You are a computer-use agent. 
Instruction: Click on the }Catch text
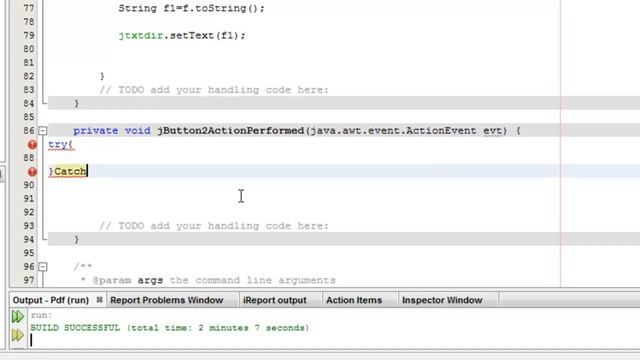tap(68, 171)
